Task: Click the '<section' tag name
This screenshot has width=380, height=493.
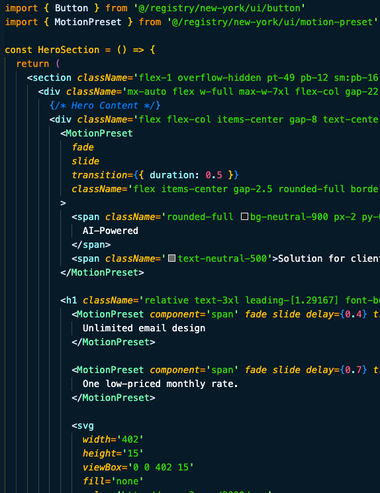Action: 49,78
